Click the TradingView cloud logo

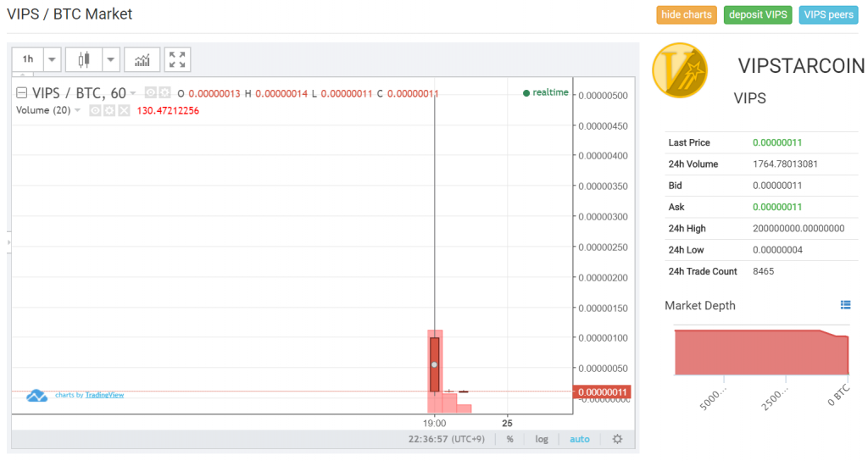point(37,395)
